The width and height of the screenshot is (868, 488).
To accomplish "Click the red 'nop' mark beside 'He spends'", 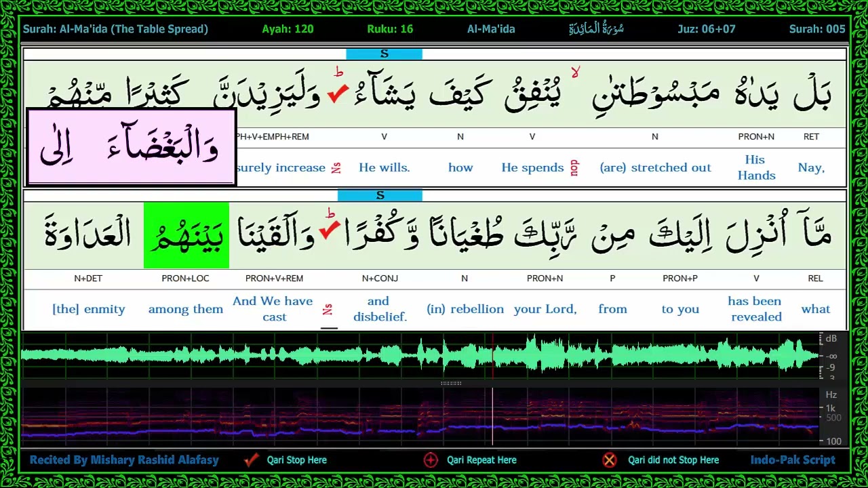I will 575,168.
